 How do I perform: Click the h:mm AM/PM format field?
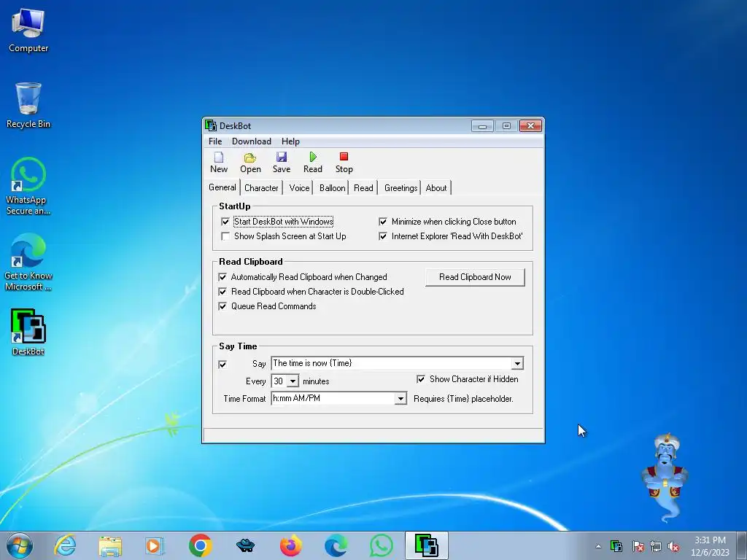(x=333, y=398)
